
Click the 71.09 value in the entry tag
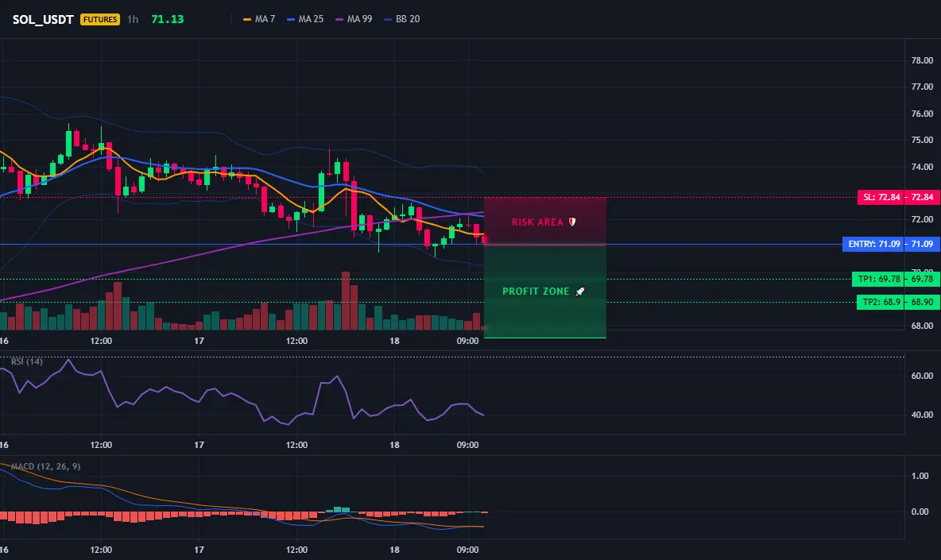pyautogui.click(x=923, y=244)
